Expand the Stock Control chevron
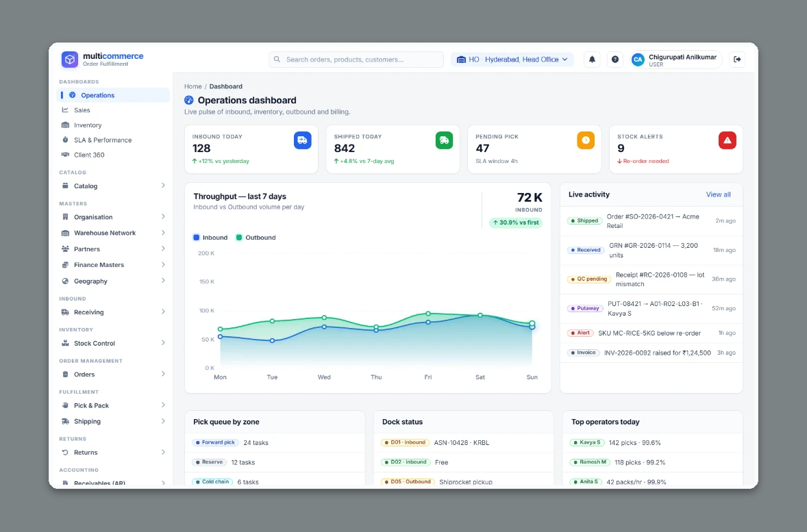The width and height of the screenshot is (807, 532). [163, 343]
